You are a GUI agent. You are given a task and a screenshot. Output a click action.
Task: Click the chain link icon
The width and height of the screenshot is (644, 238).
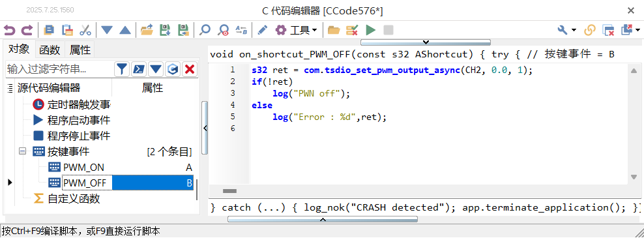point(590,30)
